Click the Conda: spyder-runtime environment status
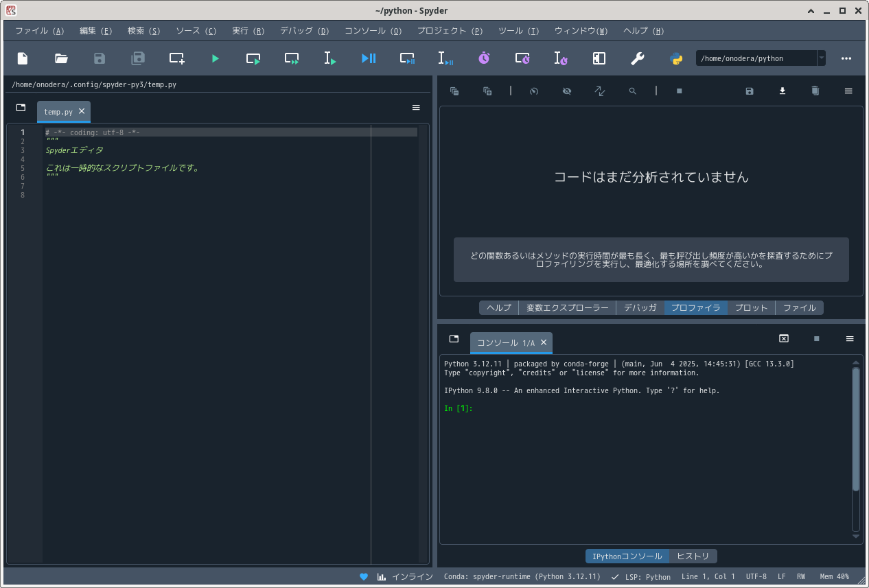This screenshot has width=869, height=588. tap(522, 577)
